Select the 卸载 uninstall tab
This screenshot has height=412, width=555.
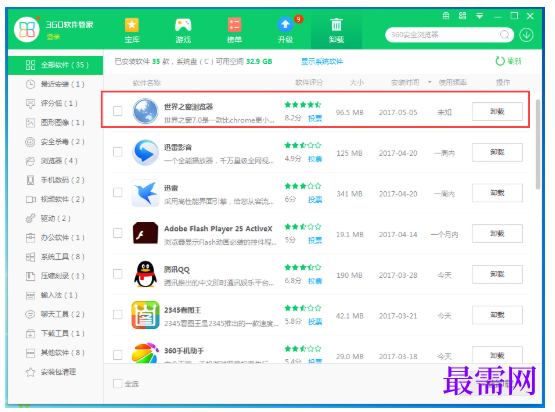pyautogui.click(x=336, y=31)
